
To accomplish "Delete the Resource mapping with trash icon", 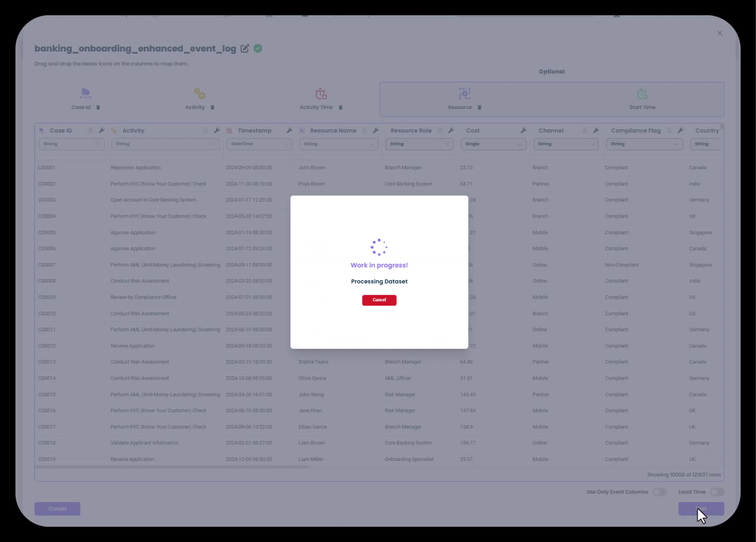I will coord(479,107).
